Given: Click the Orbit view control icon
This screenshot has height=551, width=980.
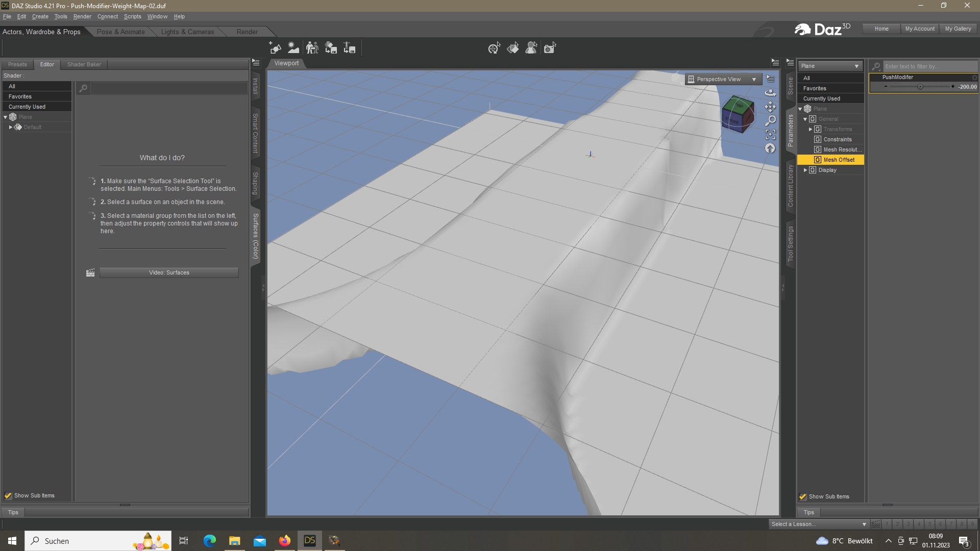Looking at the screenshot, I should coord(770,93).
